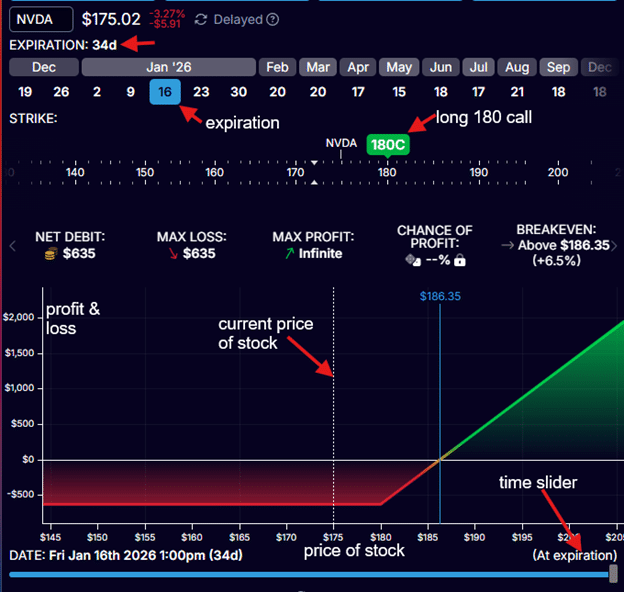The width and height of the screenshot is (624, 592).
Task: Click the $186.35 breakeven label on chart
Action: 440,296
